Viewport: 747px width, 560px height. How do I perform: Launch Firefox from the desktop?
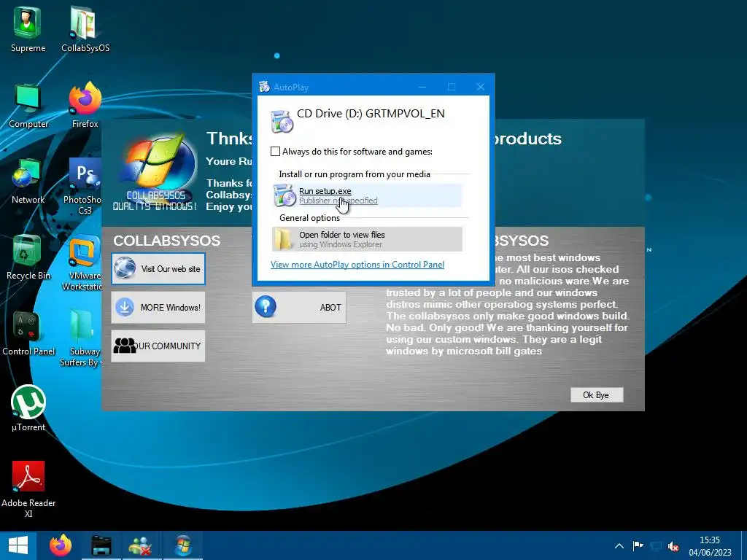coord(85,106)
